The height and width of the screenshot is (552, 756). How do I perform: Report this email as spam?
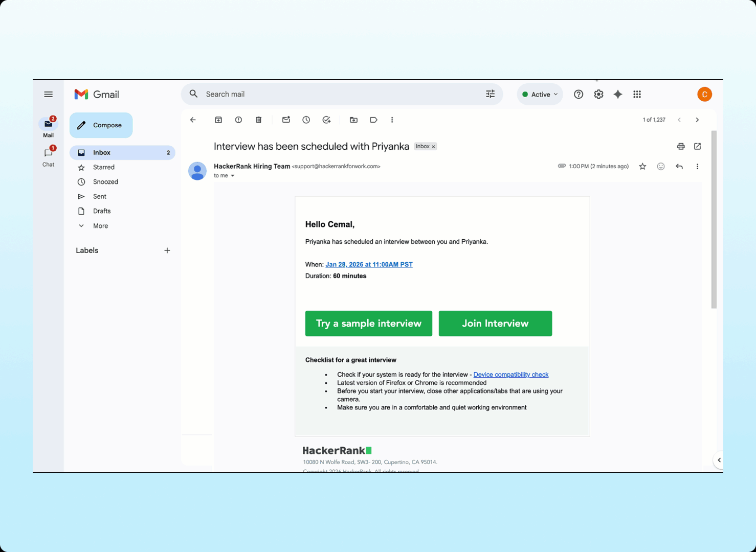(x=238, y=120)
